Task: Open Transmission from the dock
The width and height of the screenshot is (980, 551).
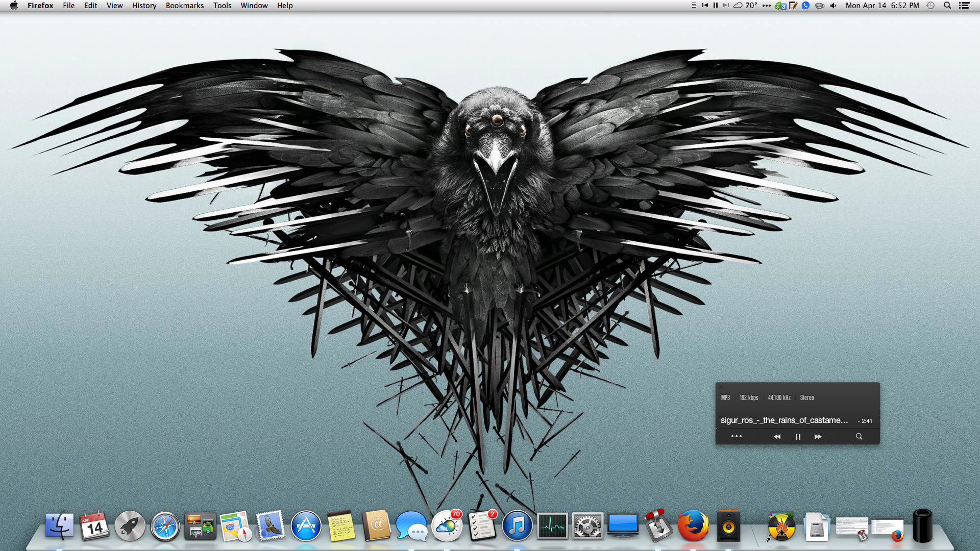Action: pyautogui.click(x=658, y=525)
